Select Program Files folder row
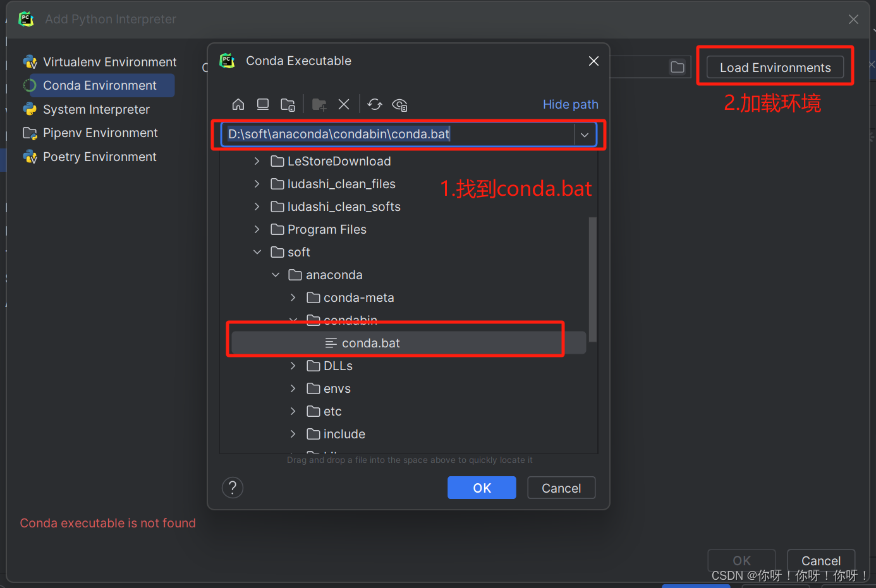This screenshot has height=588, width=876. tap(409, 229)
